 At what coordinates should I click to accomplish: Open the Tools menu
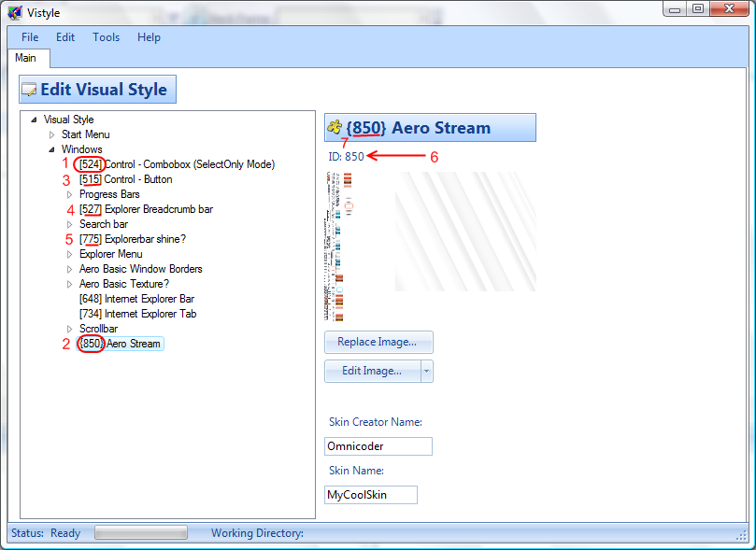click(106, 37)
